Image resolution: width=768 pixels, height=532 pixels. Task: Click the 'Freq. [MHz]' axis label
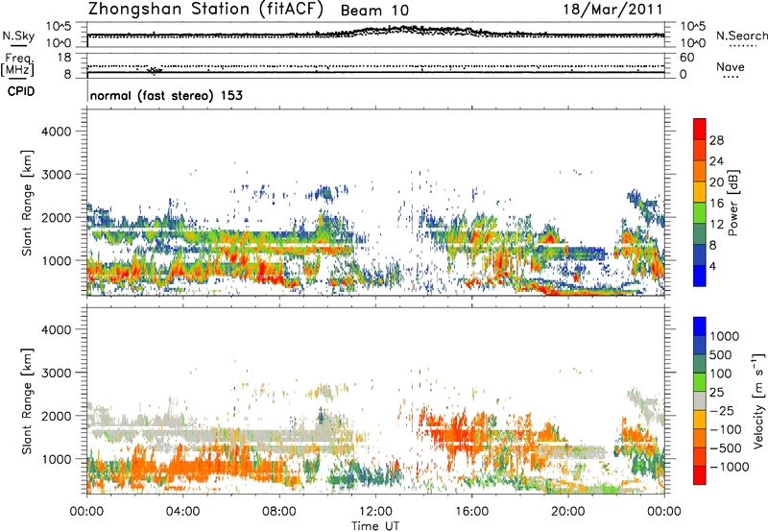17,64
